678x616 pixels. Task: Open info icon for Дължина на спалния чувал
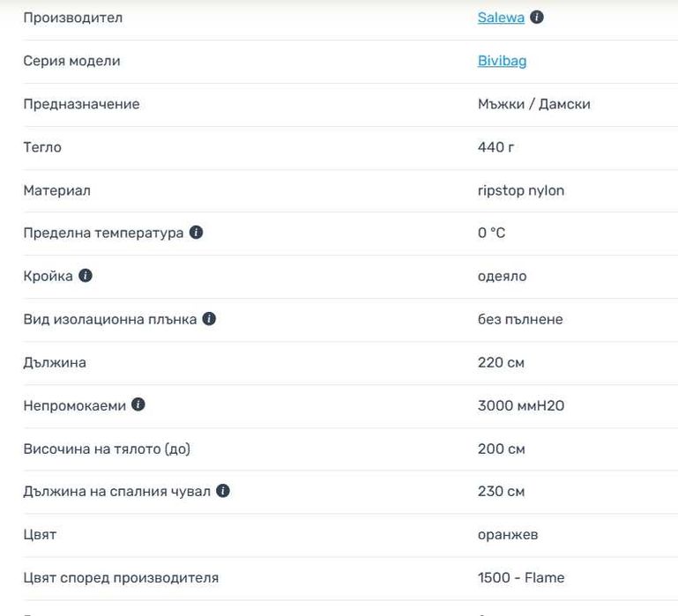point(223,491)
